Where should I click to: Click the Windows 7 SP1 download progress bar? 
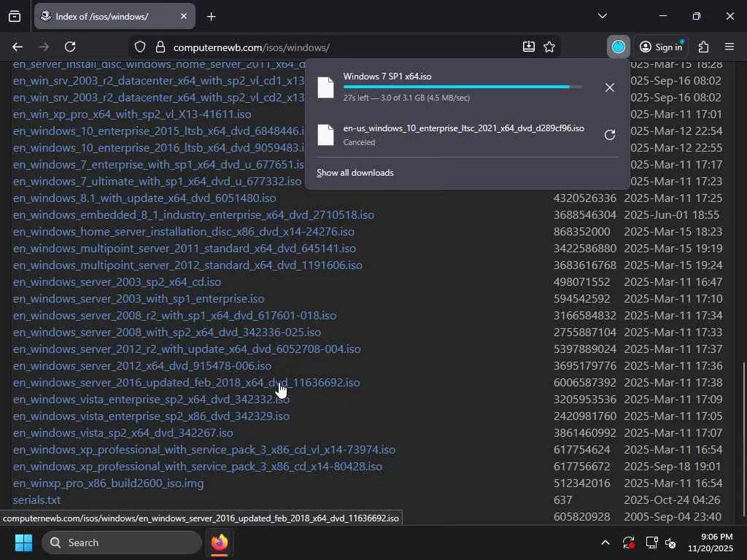click(462, 87)
